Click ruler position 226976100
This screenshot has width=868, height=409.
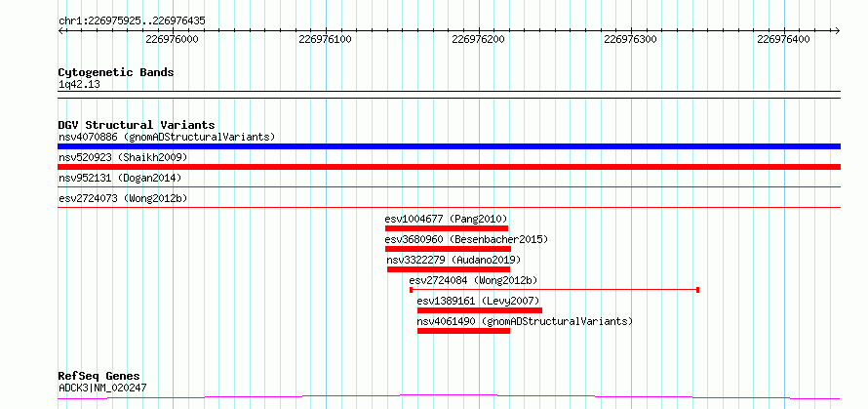(325, 39)
